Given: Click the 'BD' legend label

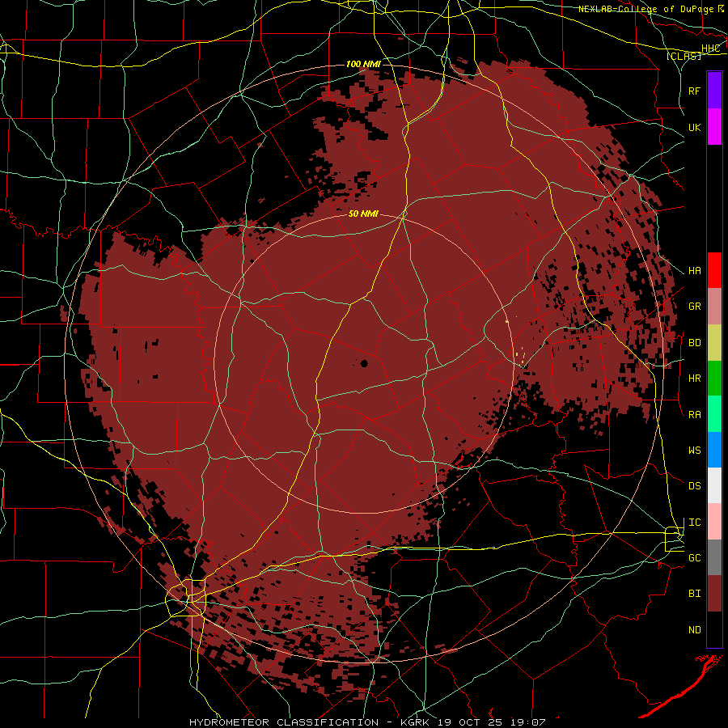Looking at the screenshot, I should [695, 343].
